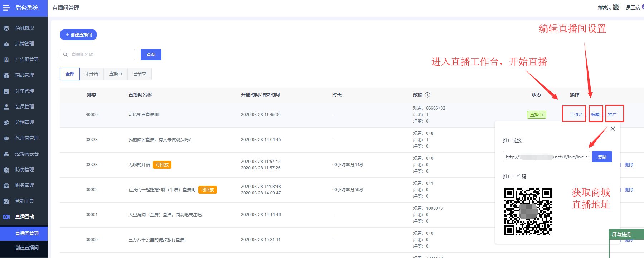The width and height of the screenshot is (644, 258).
Task: Click room name 我的映客直播，有人来做观众吗?
Action: 160,140
